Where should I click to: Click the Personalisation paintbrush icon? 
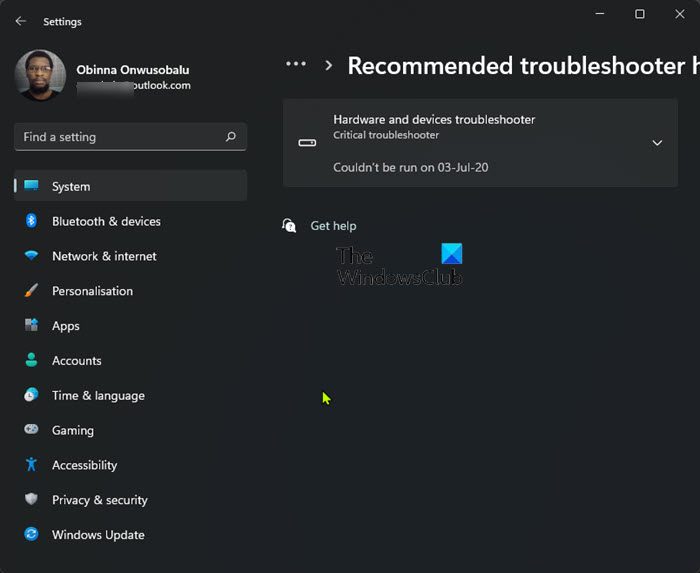click(31, 291)
